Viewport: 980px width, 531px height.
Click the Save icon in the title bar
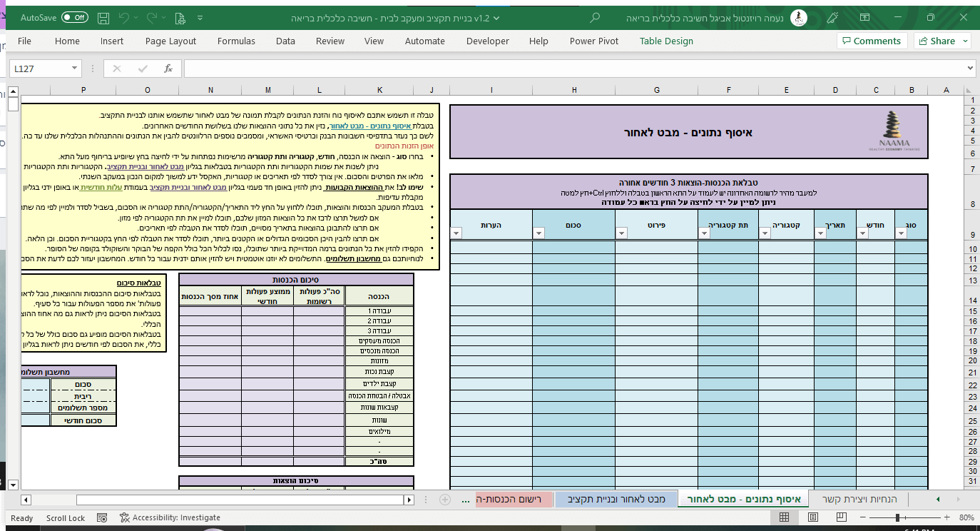103,17
